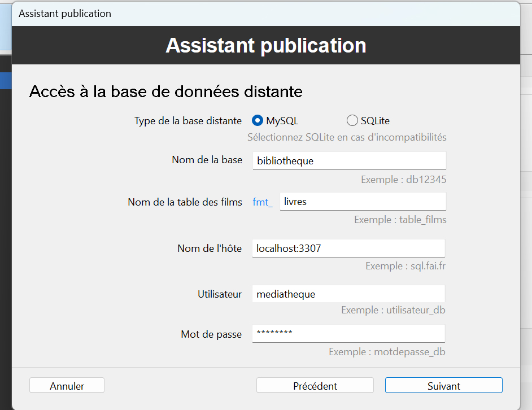Click the 'Exemple : motdepasse_db' hint text
The height and width of the screenshot is (410, 532).
387,352
